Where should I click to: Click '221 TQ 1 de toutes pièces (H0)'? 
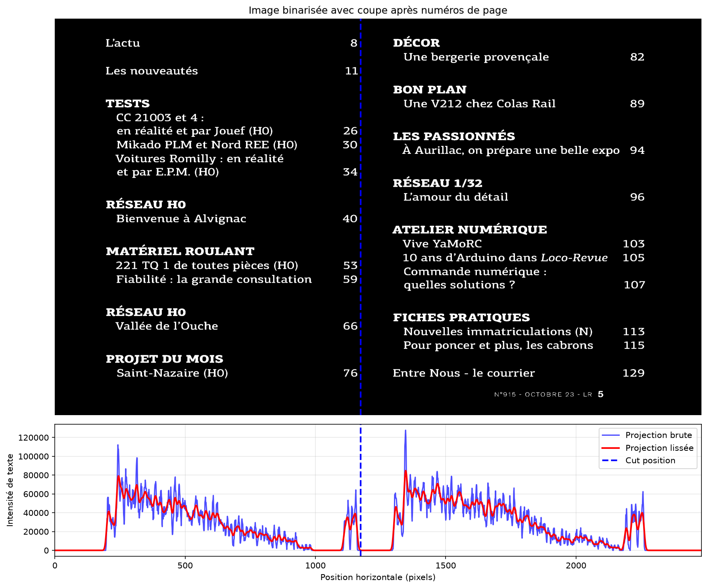click(x=207, y=266)
